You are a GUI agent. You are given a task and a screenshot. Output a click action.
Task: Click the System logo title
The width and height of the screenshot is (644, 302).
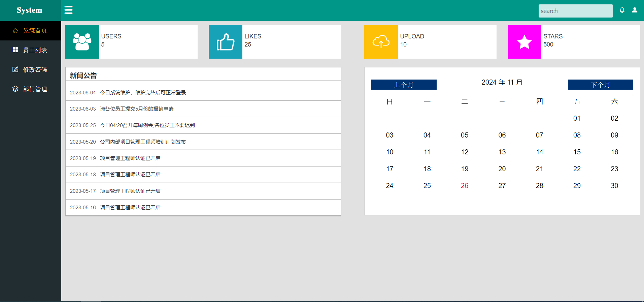point(30,10)
